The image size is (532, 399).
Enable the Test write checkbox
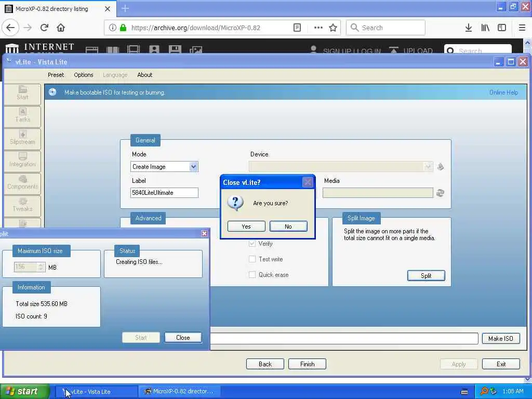(252, 259)
